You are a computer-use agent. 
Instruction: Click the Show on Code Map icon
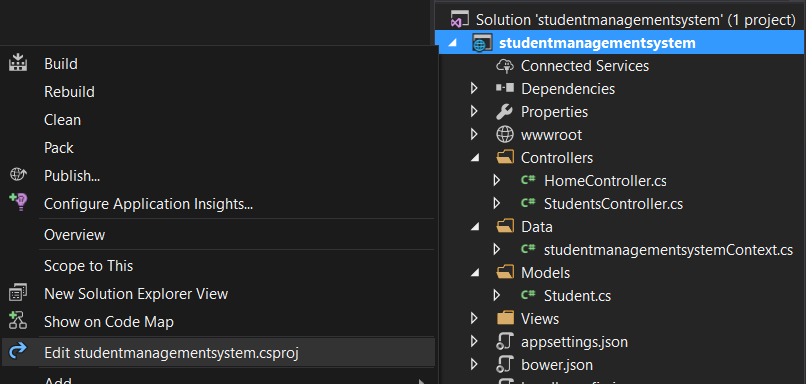[x=18, y=321]
